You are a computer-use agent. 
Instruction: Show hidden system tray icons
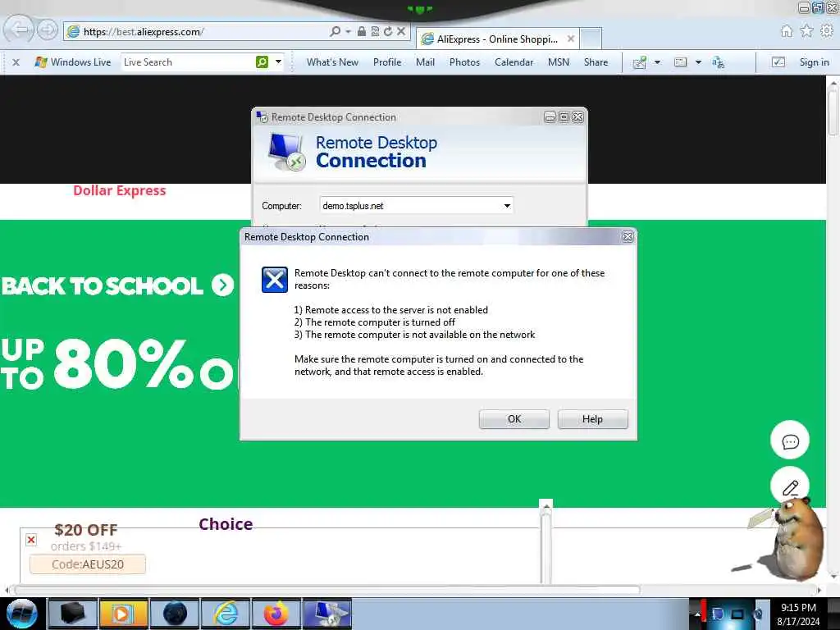(x=697, y=614)
